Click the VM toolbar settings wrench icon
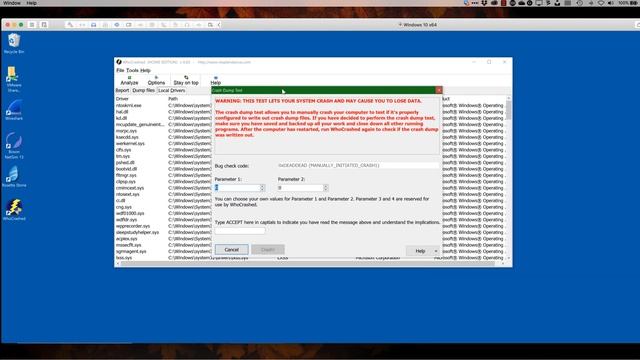The image size is (640, 360). point(70,25)
